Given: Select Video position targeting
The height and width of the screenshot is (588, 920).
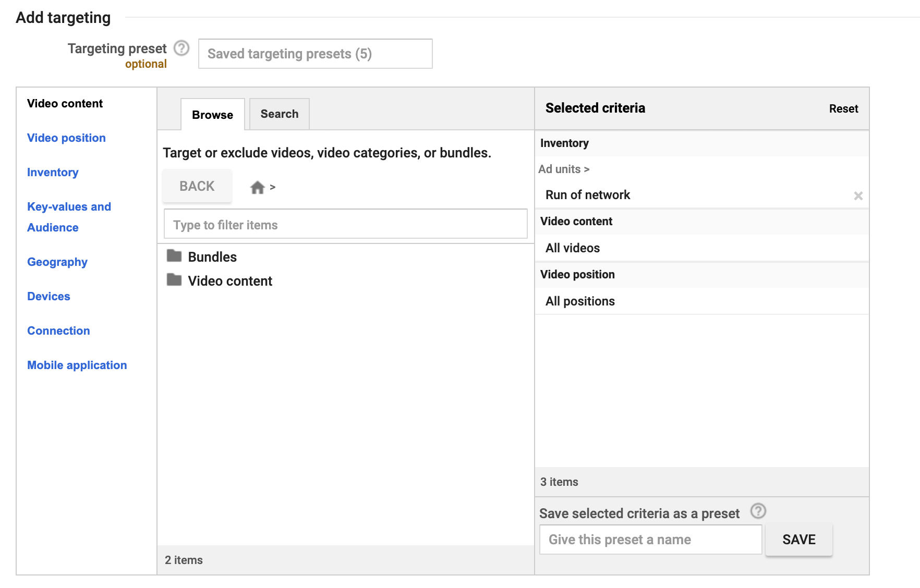Looking at the screenshot, I should point(66,138).
